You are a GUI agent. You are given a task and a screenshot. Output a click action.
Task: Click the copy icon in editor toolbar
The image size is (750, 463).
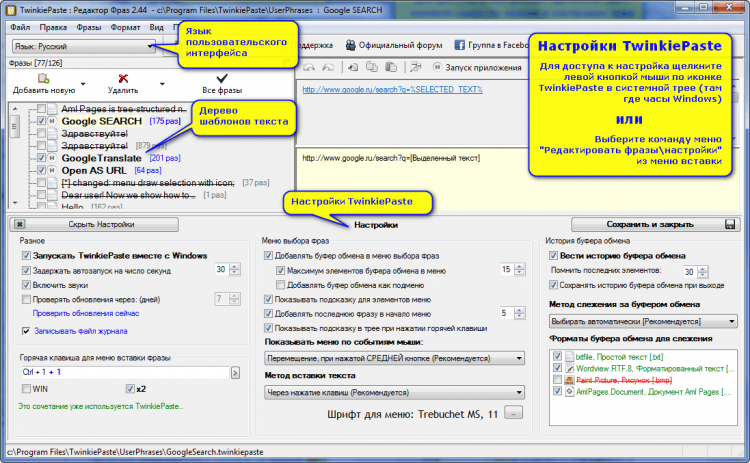(x=372, y=67)
